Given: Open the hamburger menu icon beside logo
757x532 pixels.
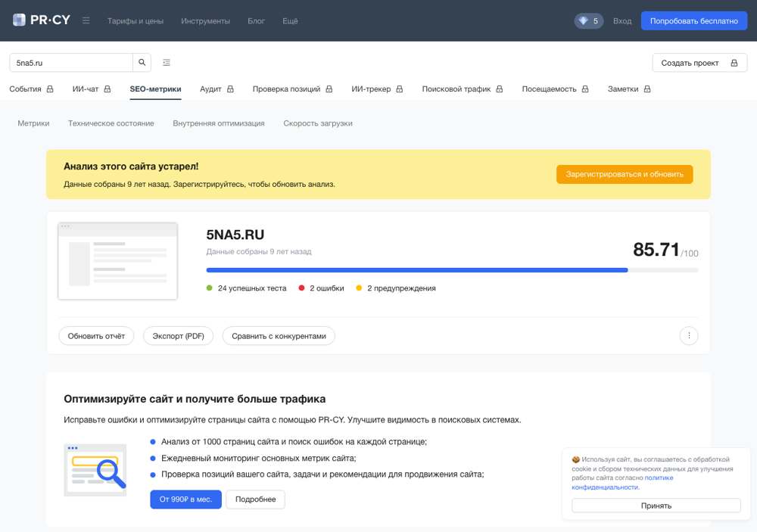Looking at the screenshot, I should (x=86, y=20).
